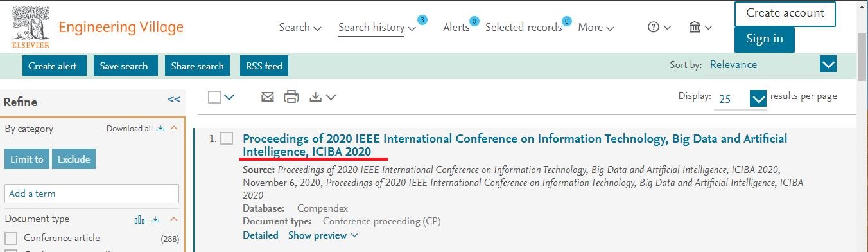Select the checkbox for result 1

(x=227, y=138)
